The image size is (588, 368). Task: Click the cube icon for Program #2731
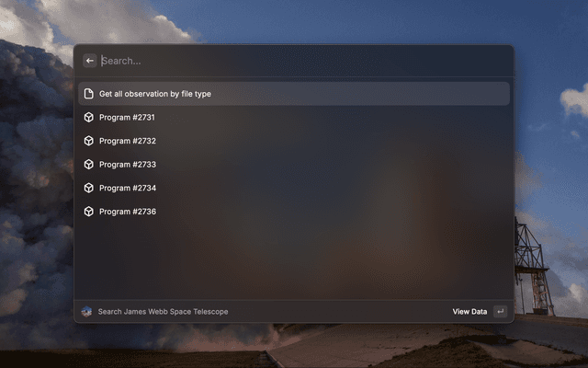click(x=88, y=118)
